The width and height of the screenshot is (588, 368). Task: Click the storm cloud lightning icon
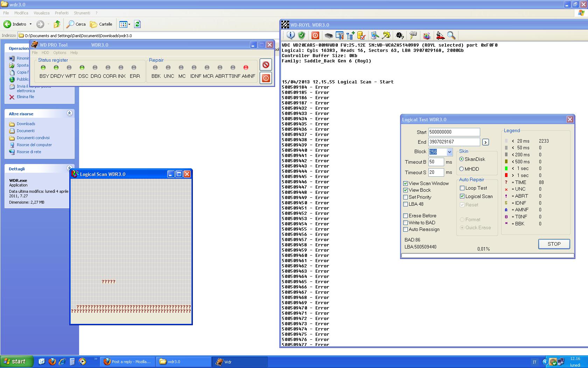point(413,35)
